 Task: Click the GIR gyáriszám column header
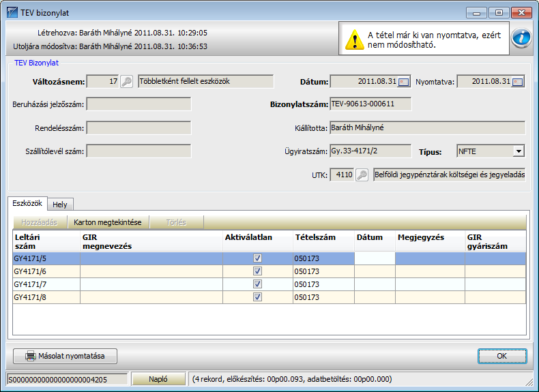(x=495, y=241)
